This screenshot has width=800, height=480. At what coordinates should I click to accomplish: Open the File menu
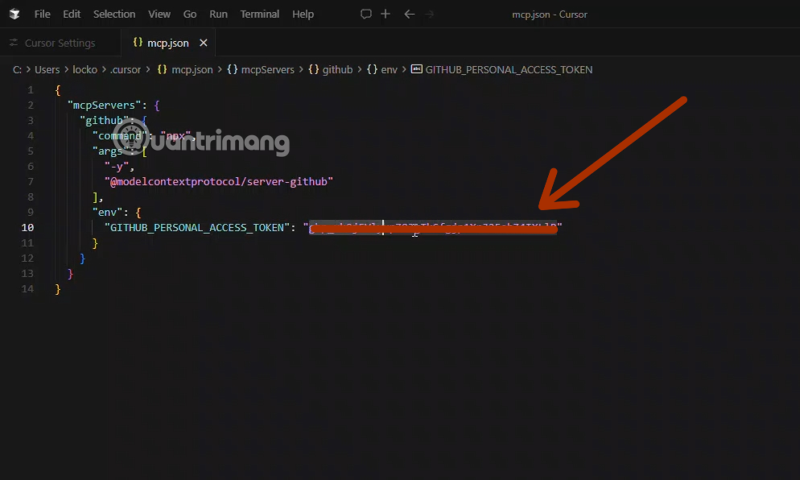coord(42,14)
